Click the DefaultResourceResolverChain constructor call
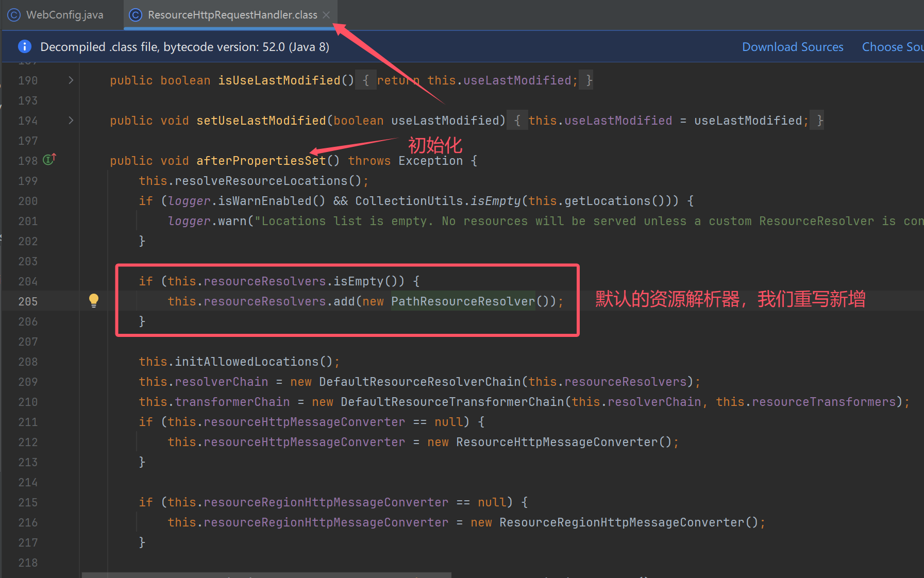Image resolution: width=924 pixels, height=578 pixels. (420, 382)
